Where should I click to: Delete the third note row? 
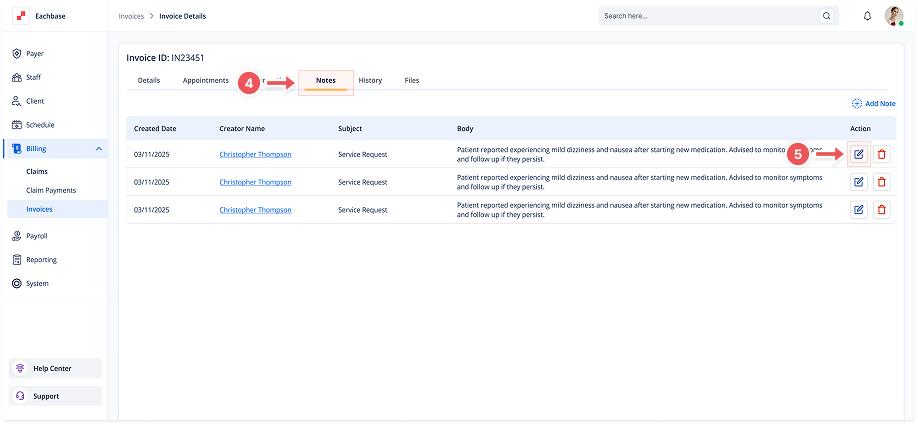tap(881, 210)
